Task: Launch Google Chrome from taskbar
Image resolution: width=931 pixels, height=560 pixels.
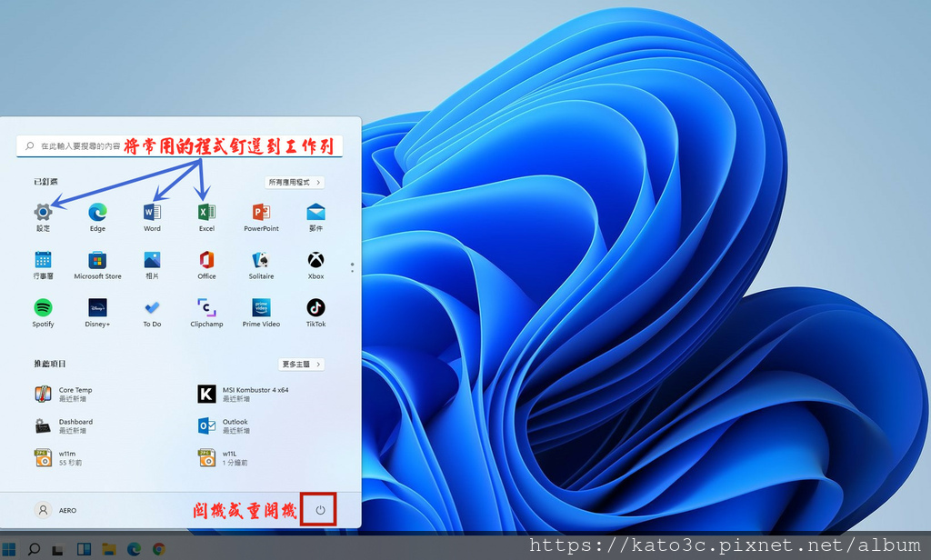Action: click(158, 549)
